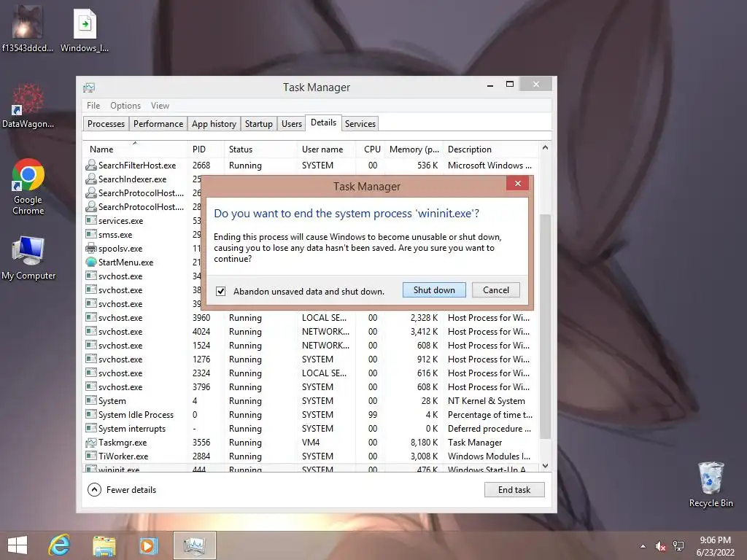Select StartMenu.exe process icon

click(x=91, y=262)
